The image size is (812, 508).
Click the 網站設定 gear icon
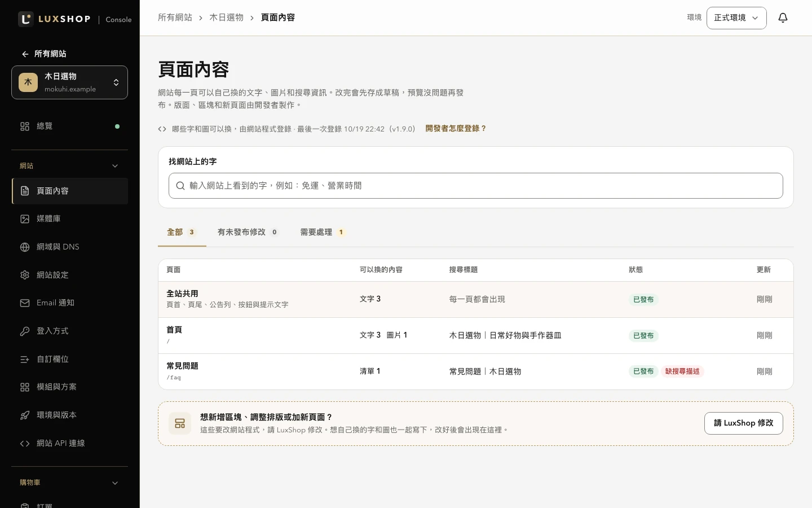pyautogui.click(x=25, y=275)
